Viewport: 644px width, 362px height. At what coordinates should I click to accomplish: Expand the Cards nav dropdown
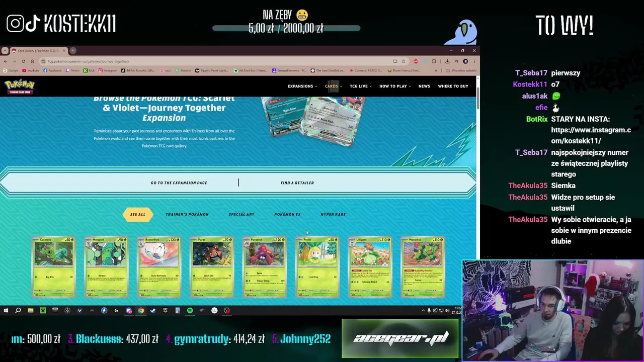(333, 86)
